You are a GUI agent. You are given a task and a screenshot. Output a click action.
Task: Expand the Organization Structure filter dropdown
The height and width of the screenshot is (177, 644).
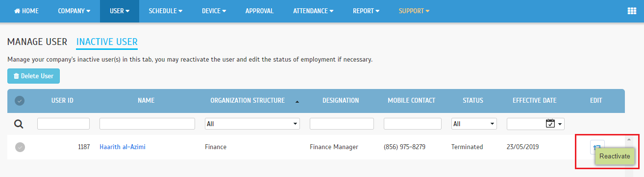point(252,124)
